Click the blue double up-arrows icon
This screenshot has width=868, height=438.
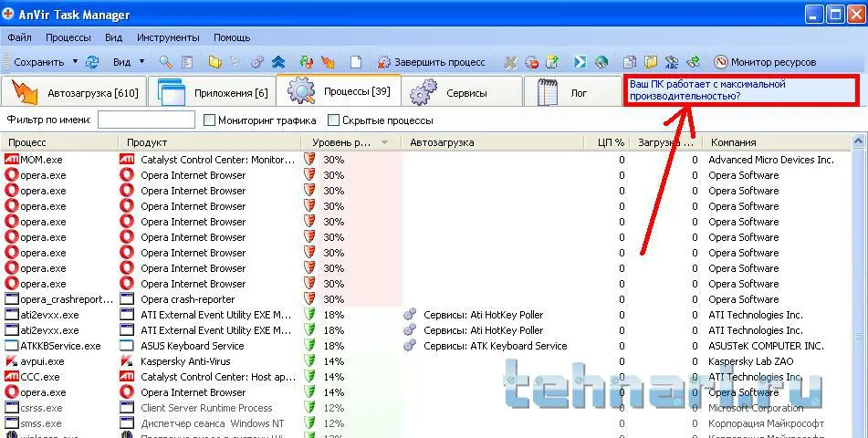(277, 62)
